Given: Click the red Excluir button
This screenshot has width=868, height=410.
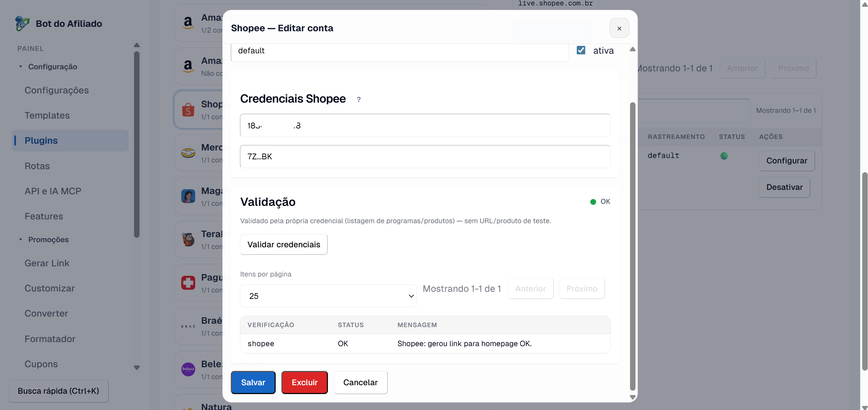Looking at the screenshot, I should click(x=304, y=382).
